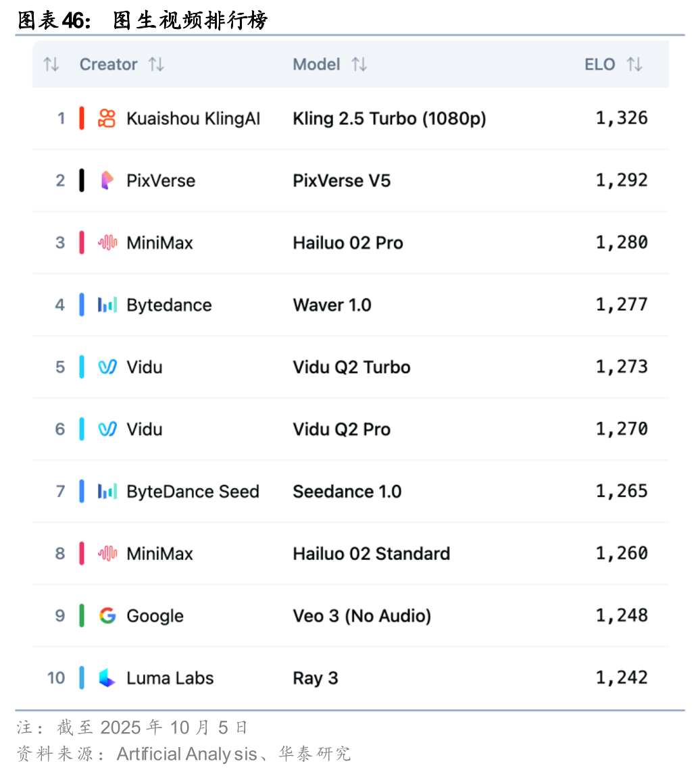Sort the table by ELO column arrows
This screenshot has height=770, width=700.
coord(634,64)
